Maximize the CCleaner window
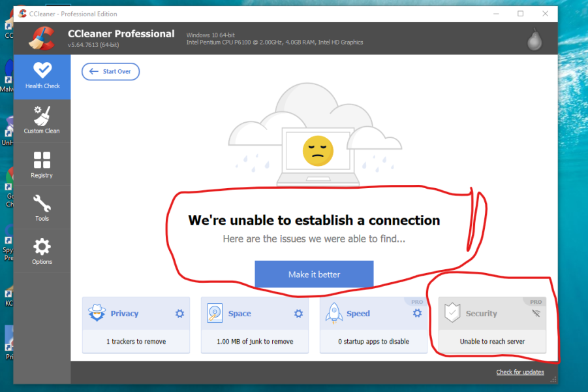The image size is (588, 392). [521, 14]
